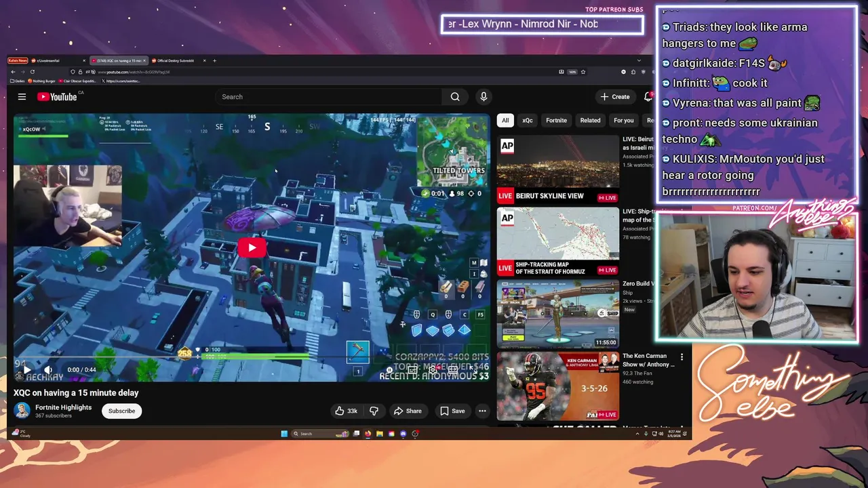Open the Windows Start menu

pyautogui.click(x=284, y=434)
